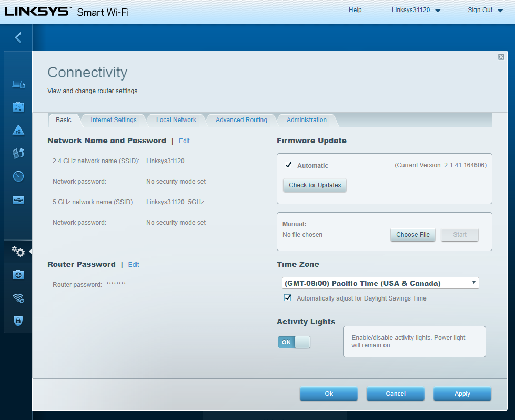Switch to the Internet Settings tab
515x420 pixels.
click(x=114, y=120)
